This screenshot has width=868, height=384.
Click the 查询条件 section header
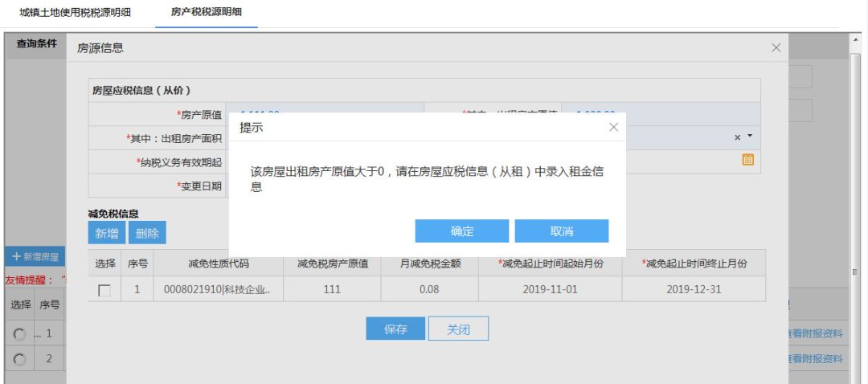click(36, 44)
